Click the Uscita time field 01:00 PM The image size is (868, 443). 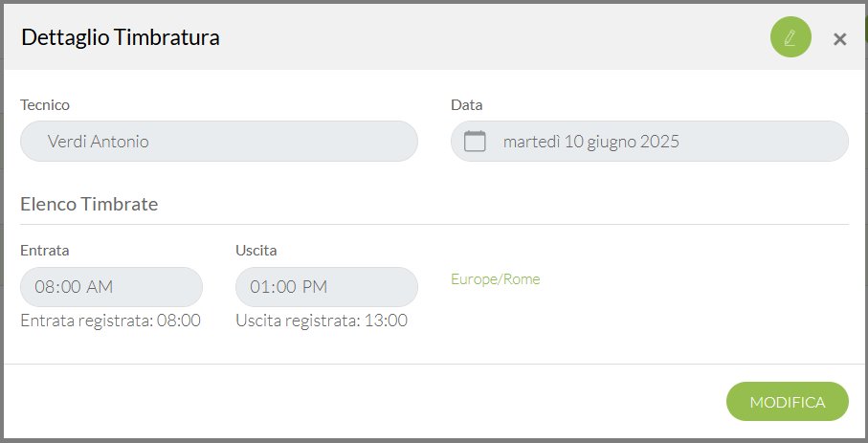pyautogui.click(x=326, y=287)
